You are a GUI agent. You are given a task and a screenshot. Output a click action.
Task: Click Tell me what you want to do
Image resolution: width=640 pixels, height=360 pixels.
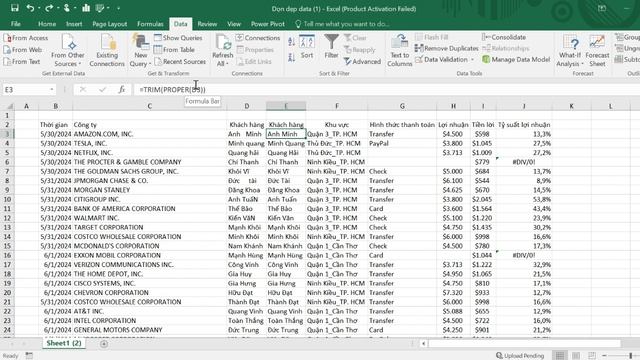(x=342, y=24)
